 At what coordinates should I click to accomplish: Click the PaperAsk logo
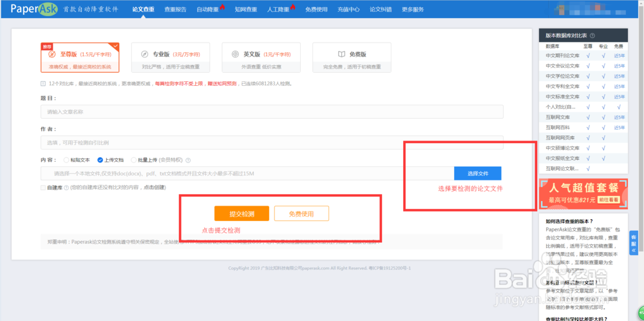tap(34, 9)
